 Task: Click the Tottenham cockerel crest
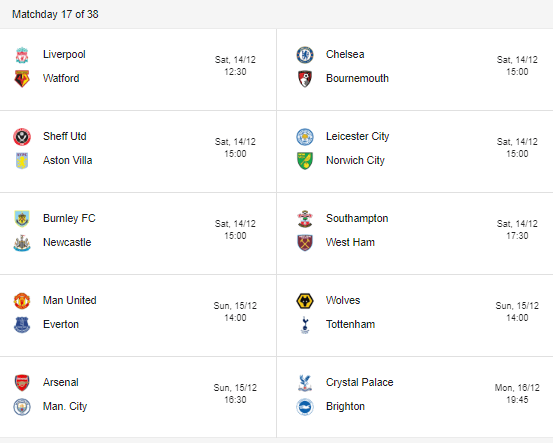[x=305, y=325]
